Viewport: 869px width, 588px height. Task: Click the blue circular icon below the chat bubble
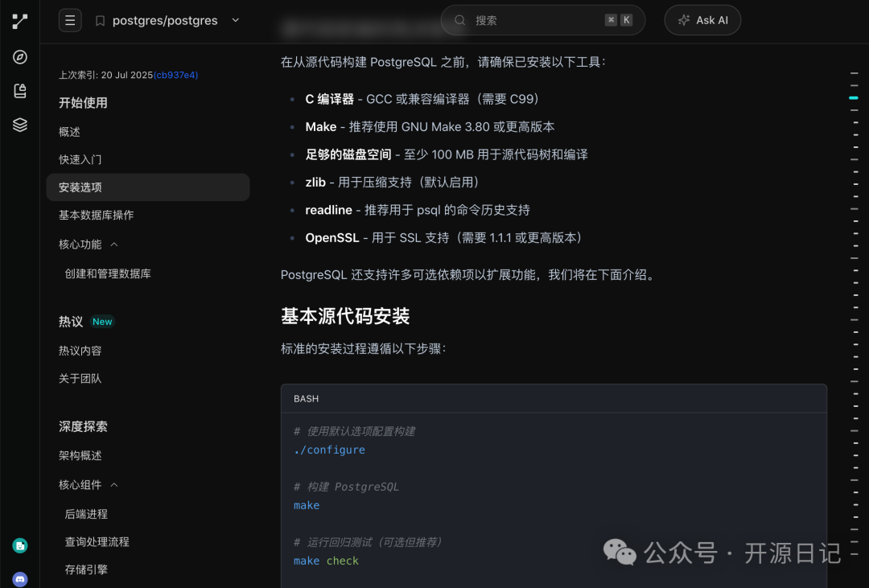[19, 578]
